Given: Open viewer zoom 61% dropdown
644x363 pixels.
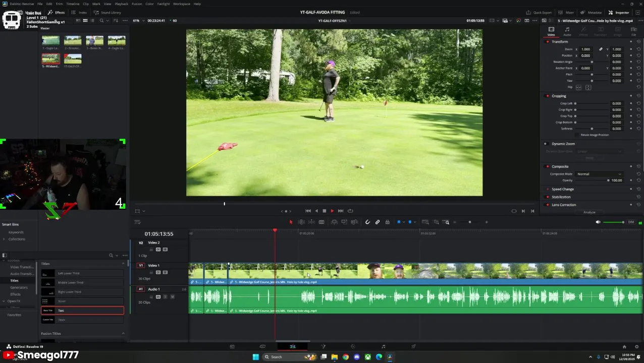Looking at the screenshot, I should click(x=138, y=21).
